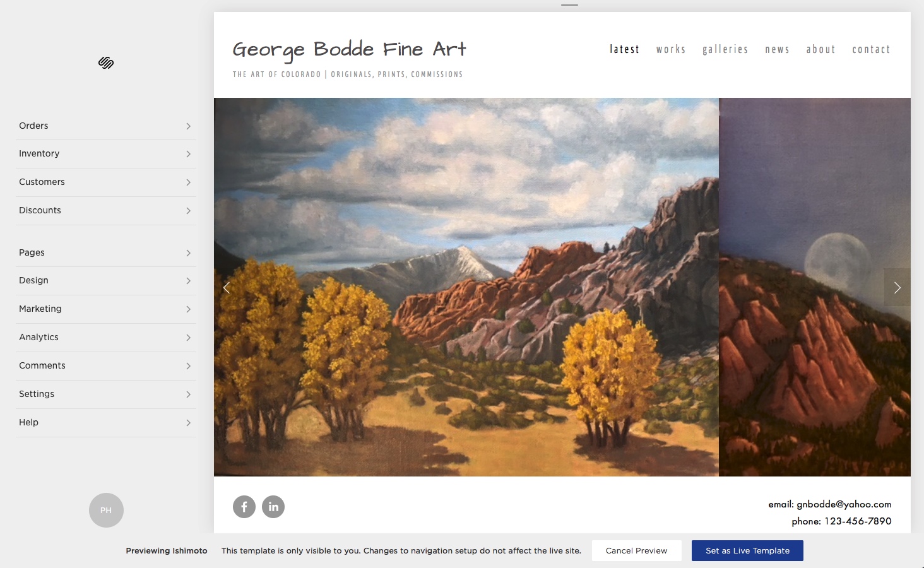
Task: Open the contact navigation link
Action: (x=871, y=49)
